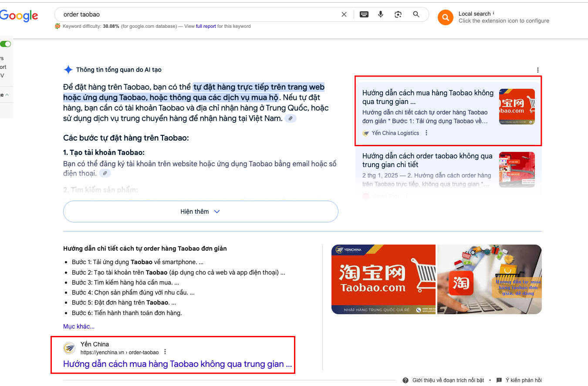Open 'Hướng dẫn cách mua hàng Taobao' result title

177,364
